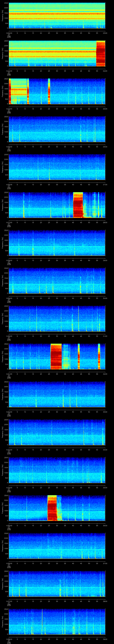The image size is (114, 644).
Task: Click the 26:00 end time label
Action: pos(105,147)
